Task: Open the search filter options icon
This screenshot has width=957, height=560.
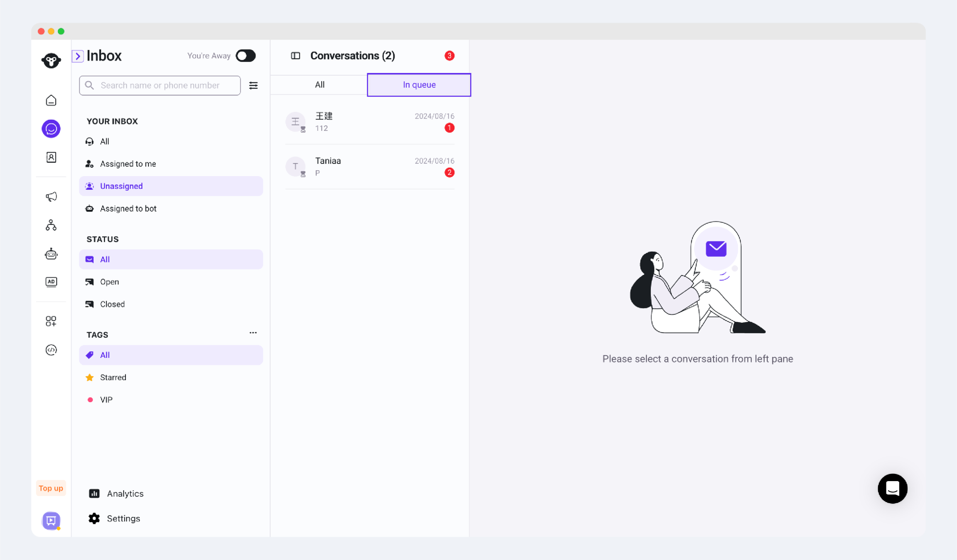Action: point(253,86)
